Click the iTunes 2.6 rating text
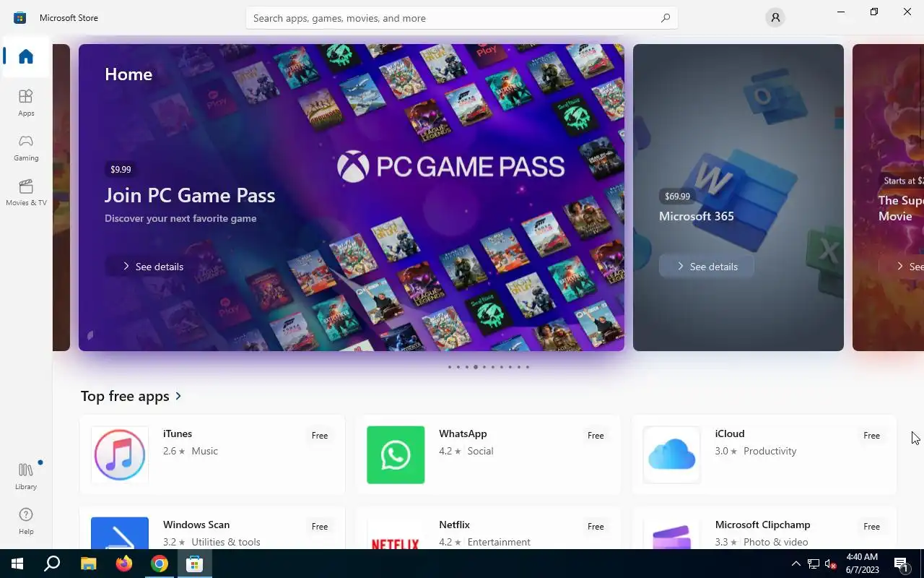The height and width of the screenshot is (578, 924). click(x=174, y=451)
